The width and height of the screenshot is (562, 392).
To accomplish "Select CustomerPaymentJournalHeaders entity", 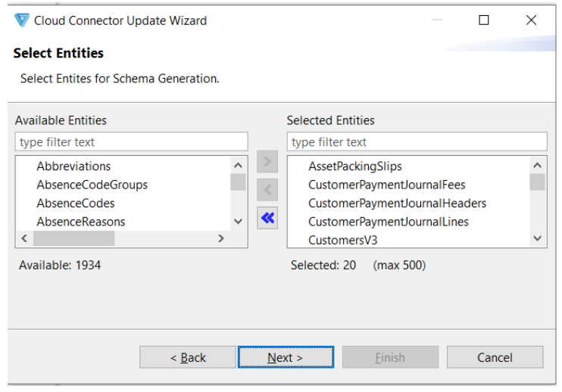I will (x=397, y=204).
